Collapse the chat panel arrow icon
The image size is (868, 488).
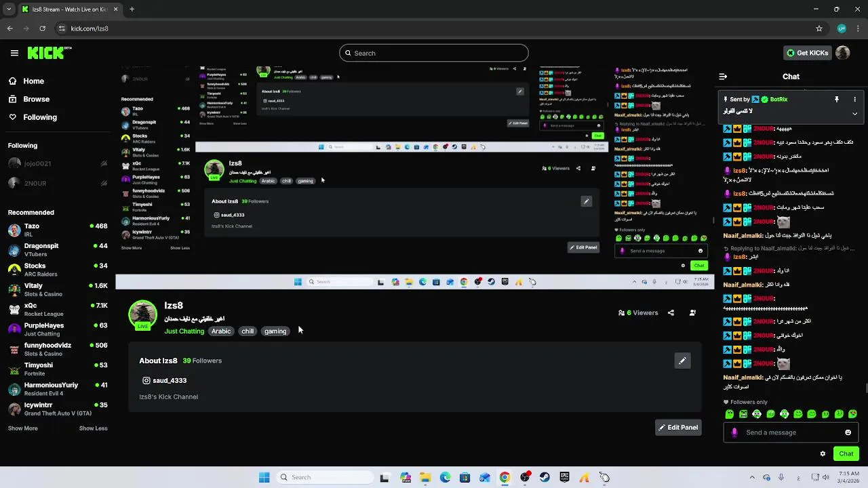tap(723, 77)
